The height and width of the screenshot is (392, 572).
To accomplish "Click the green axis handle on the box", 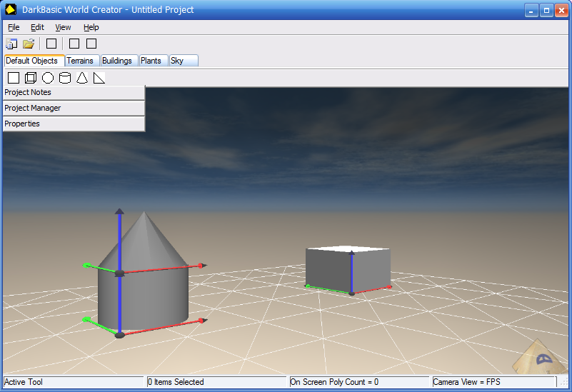I will [x=328, y=289].
